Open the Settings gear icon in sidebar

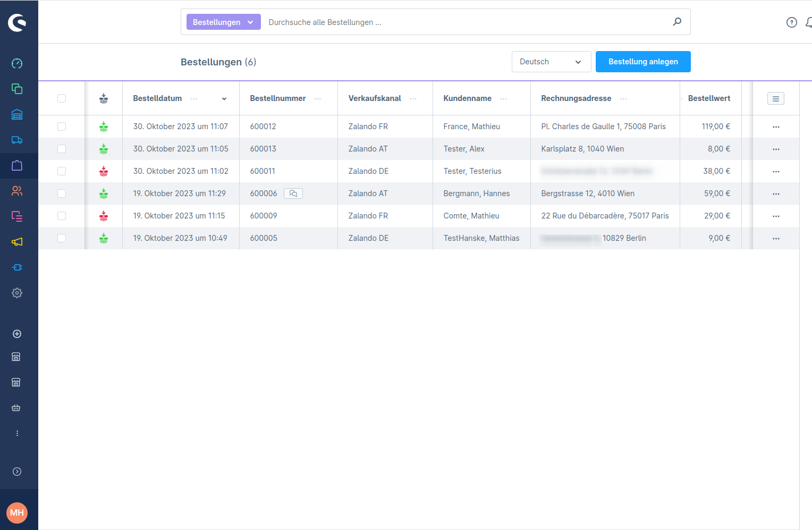17,293
